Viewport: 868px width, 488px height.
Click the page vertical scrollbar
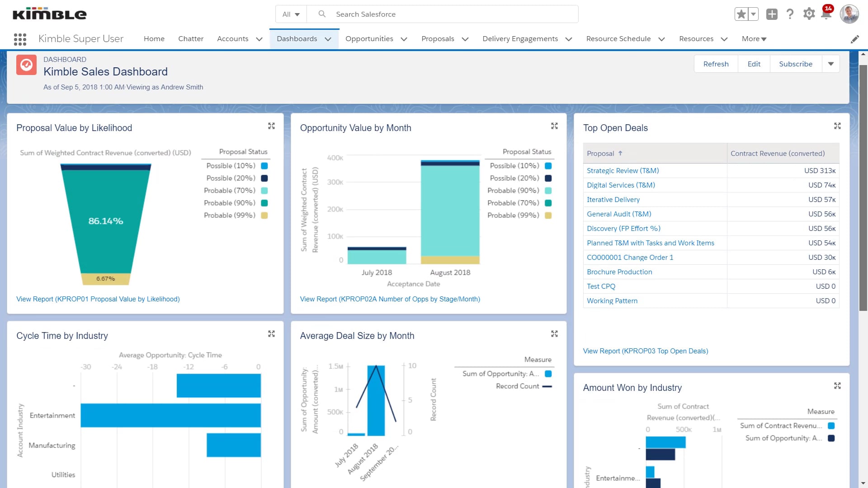(x=863, y=188)
